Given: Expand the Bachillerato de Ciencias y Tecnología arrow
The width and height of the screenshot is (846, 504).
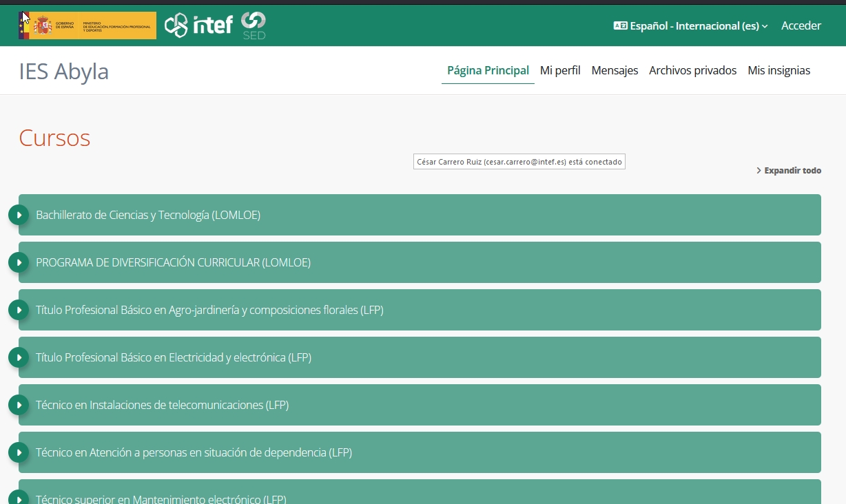Looking at the screenshot, I should point(19,215).
